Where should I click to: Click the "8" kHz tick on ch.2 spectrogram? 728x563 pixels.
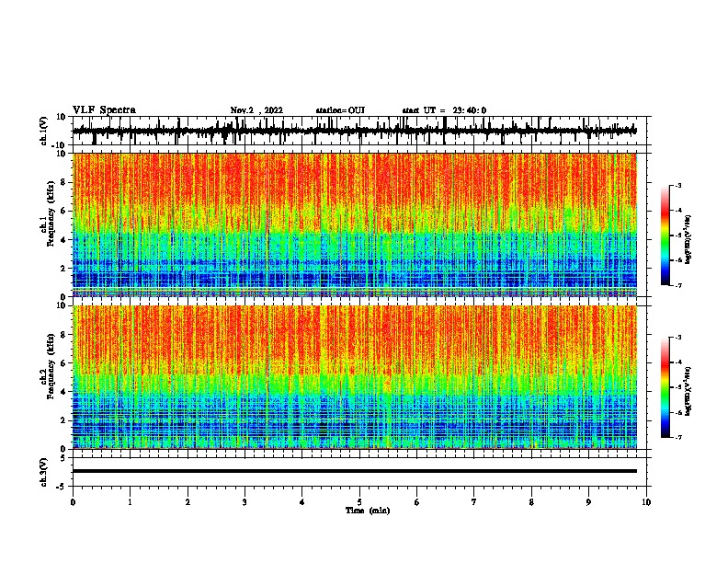[64, 335]
